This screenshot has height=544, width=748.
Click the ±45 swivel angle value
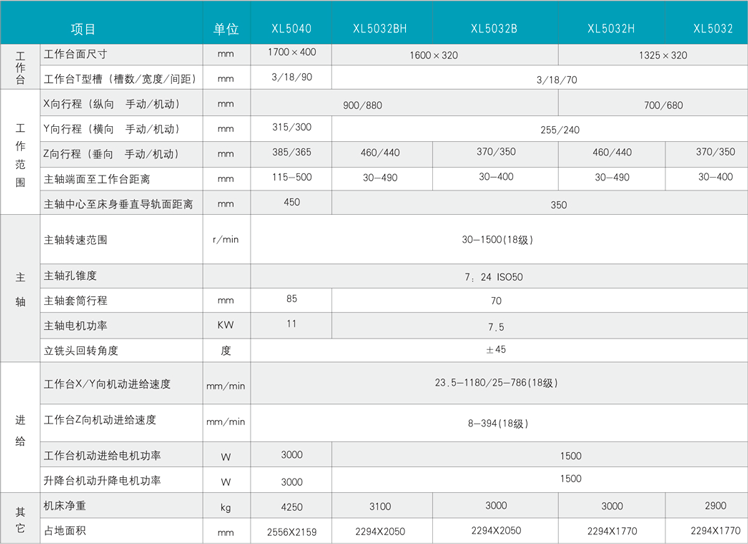(497, 350)
